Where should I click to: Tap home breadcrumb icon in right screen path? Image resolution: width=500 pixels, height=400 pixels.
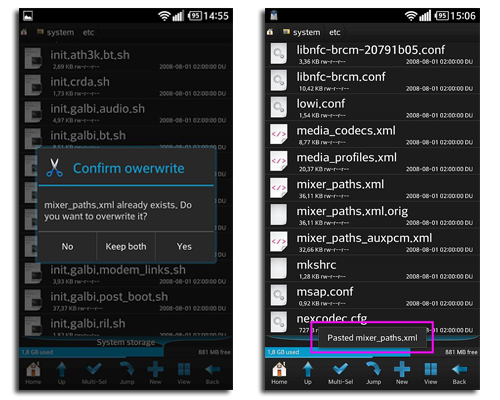270,32
